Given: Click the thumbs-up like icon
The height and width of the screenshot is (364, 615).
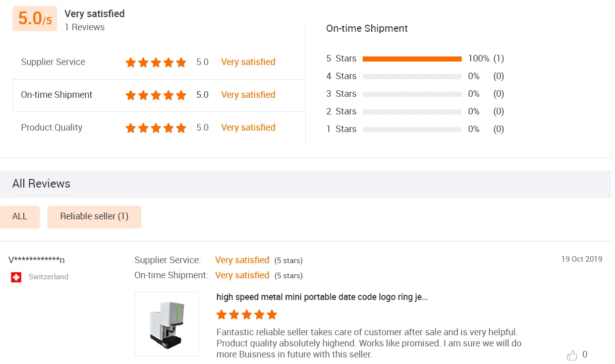Looking at the screenshot, I should [572, 355].
